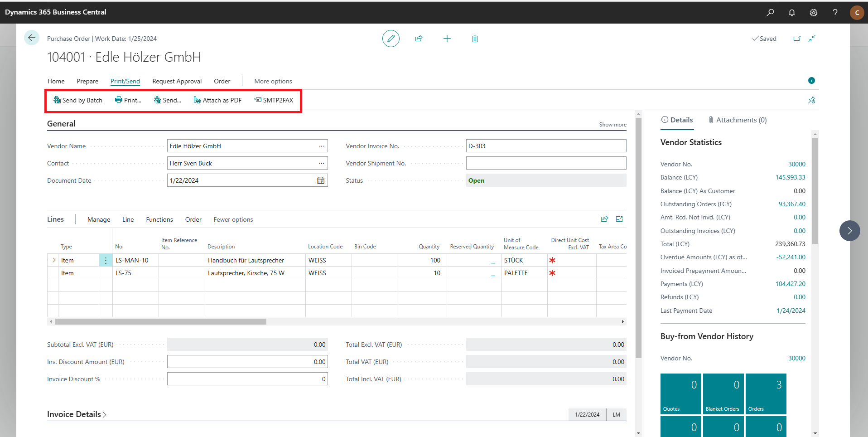The image size is (868, 437).
Task: Click the FactBox pane vertical scrollbar
Action: point(815,190)
